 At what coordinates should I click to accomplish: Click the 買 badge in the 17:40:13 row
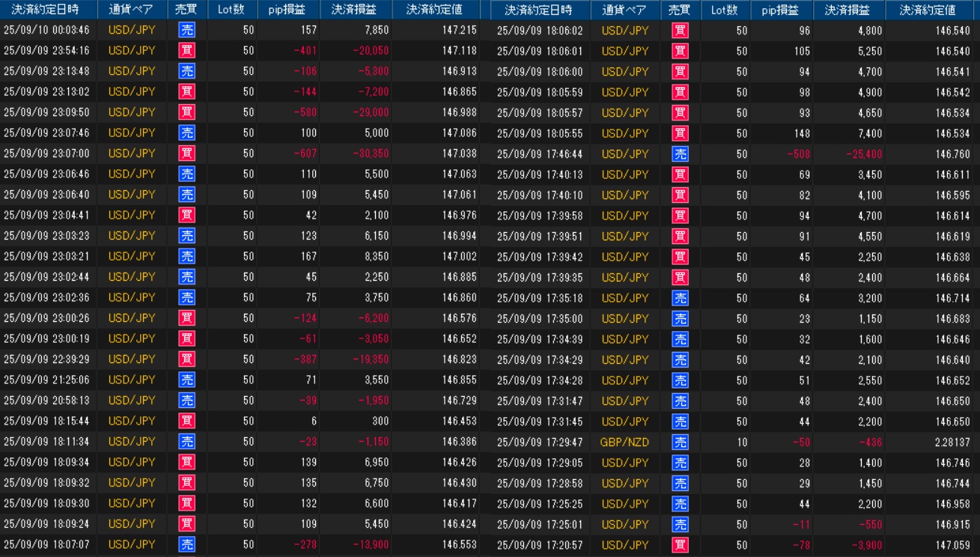point(680,174)
